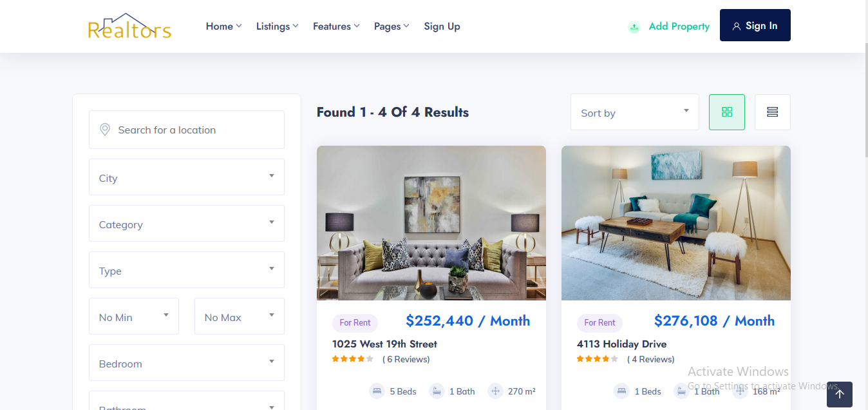Click bed icon on 1025 West 19th Street
Screen dimensions: 868x410
tap(377, 391)
